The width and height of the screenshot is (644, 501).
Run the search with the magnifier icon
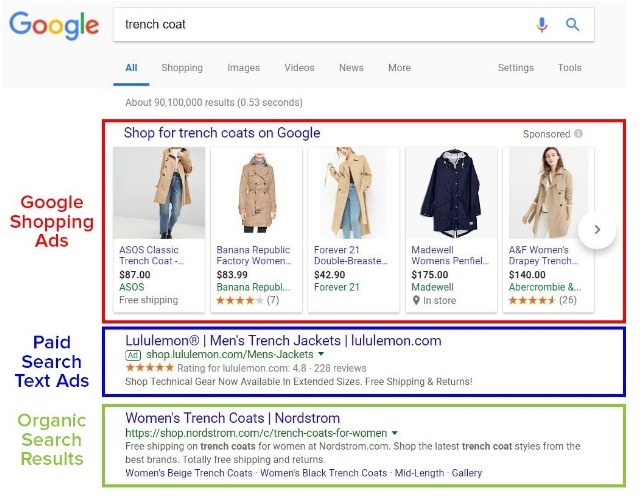tap(572, 25)
